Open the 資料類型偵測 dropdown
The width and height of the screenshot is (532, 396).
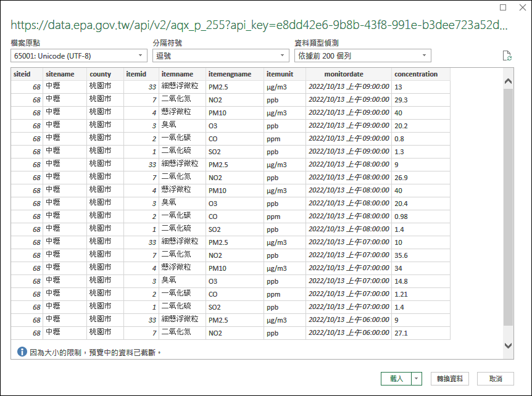(x=363, y=56)
